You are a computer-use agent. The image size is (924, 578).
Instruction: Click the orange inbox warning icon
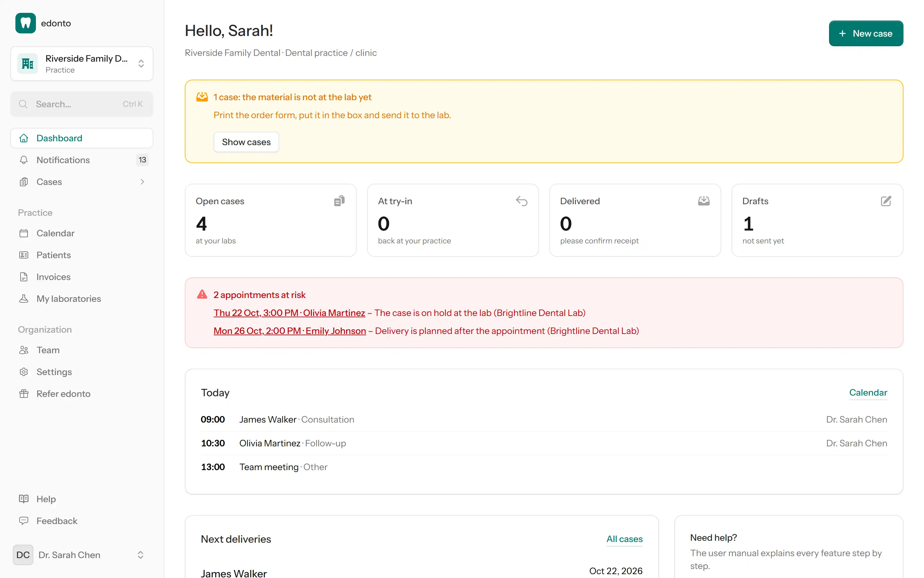[202, 97]
